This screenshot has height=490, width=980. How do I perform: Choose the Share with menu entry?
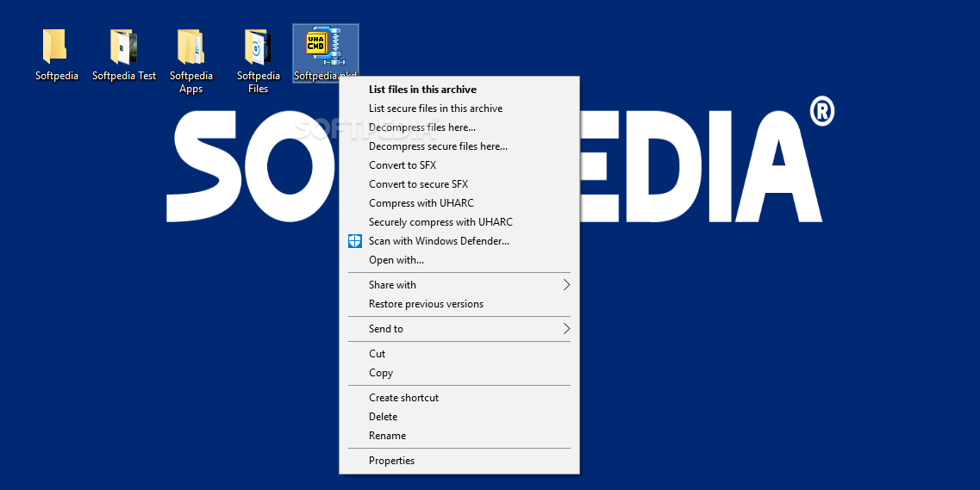tap(459, 285)
